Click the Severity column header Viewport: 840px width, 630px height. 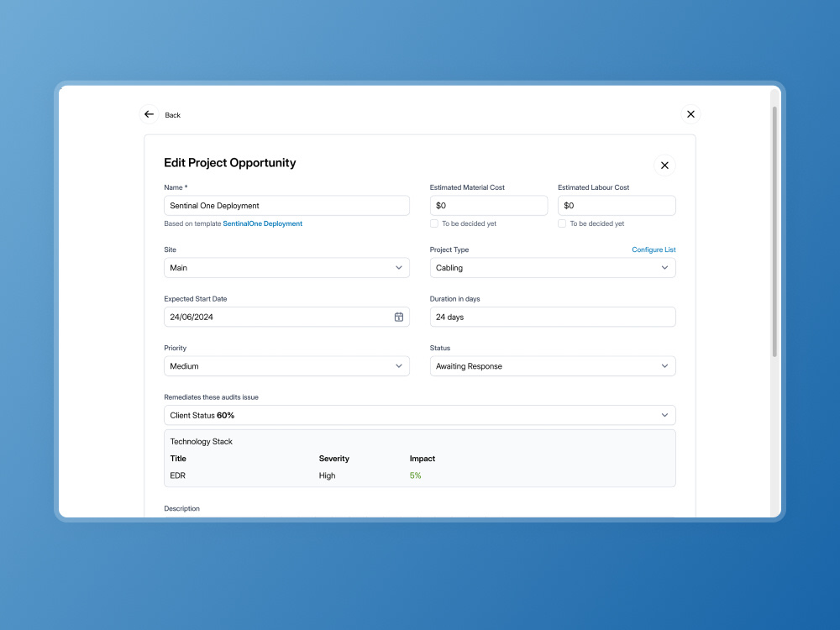click(x=334, y=459)
